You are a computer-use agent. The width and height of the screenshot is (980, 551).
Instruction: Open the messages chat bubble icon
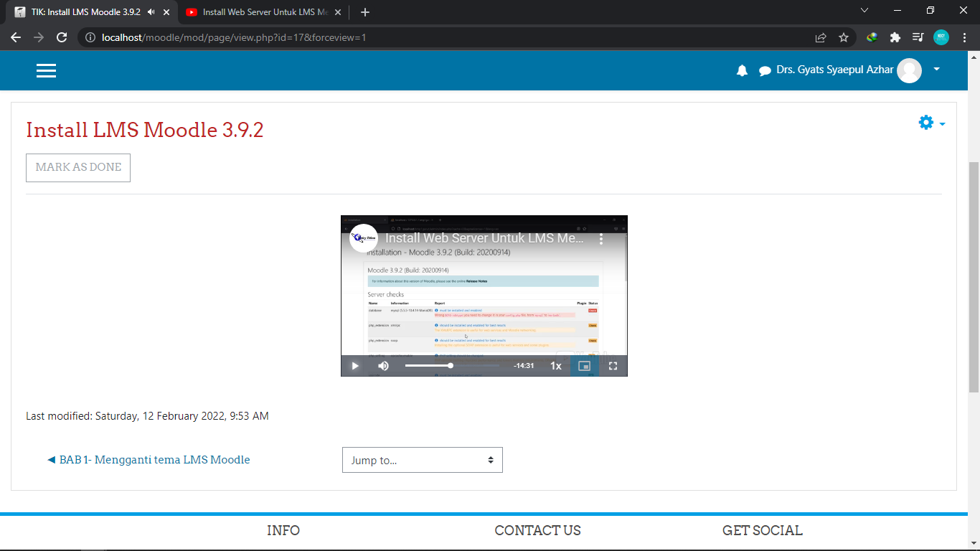click(x=765, y=71)
